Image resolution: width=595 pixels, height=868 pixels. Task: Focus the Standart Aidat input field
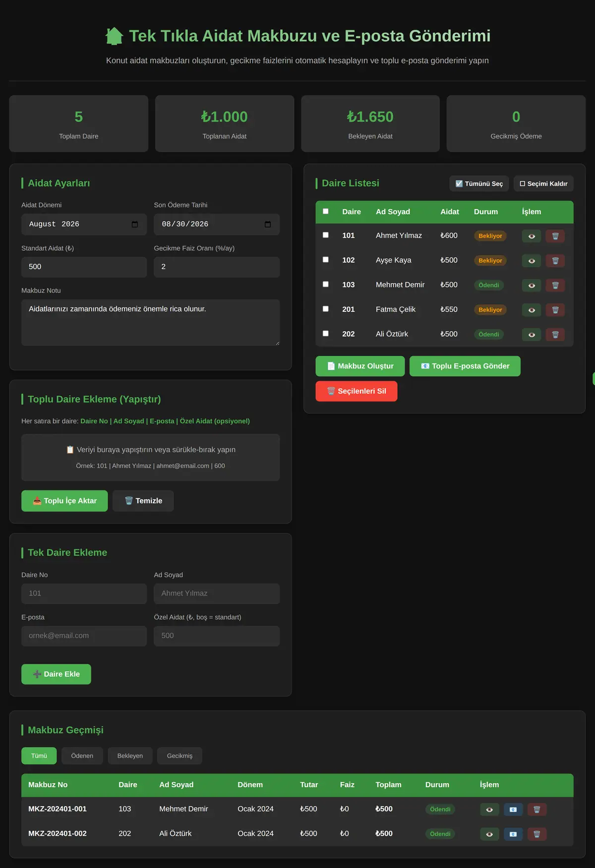pyautogui.click(x=84, y=267)
